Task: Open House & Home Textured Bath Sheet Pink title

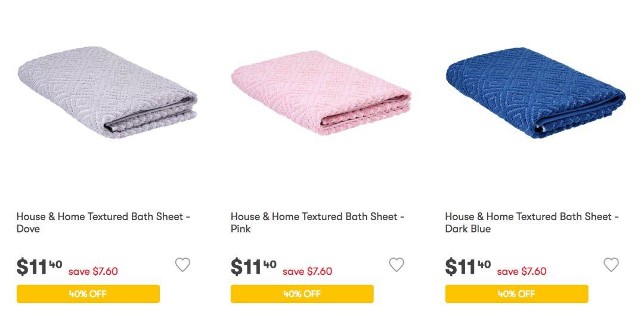Action: tap(317, 222)
